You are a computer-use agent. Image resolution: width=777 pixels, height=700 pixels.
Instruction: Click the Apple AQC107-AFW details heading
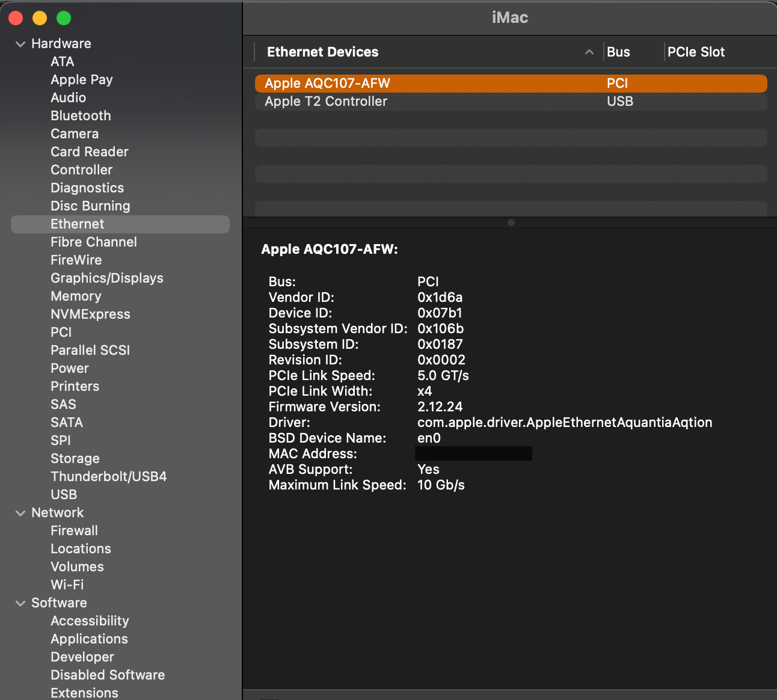point(330,250)
